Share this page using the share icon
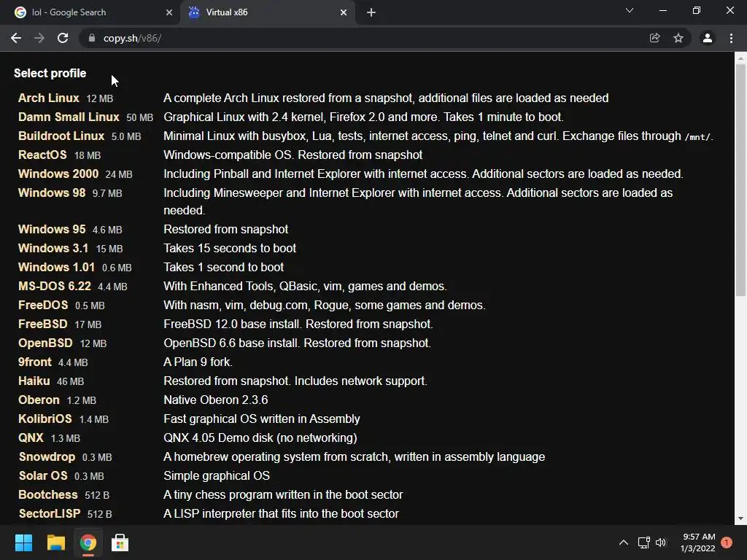The width and height of the screenshot is (747, 560). 654,38
